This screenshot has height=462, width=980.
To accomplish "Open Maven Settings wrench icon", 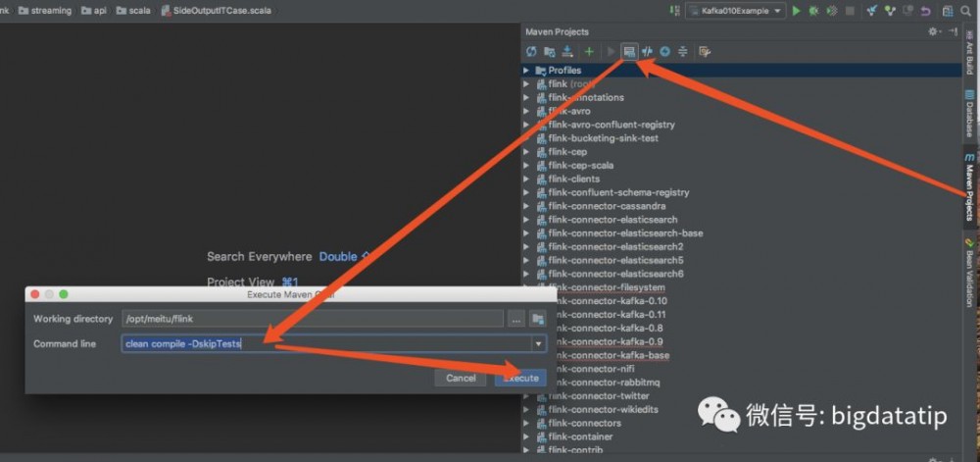I will tap(705, 52).
